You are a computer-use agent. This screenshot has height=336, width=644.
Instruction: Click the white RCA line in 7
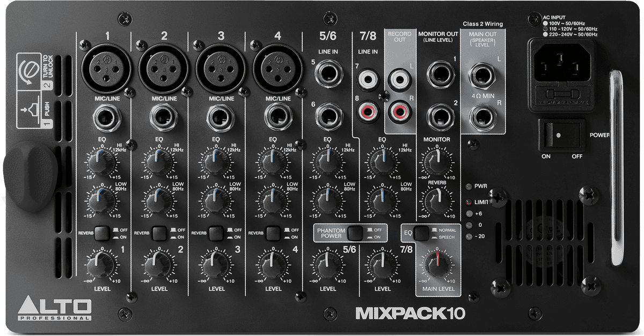pos(369,80)
